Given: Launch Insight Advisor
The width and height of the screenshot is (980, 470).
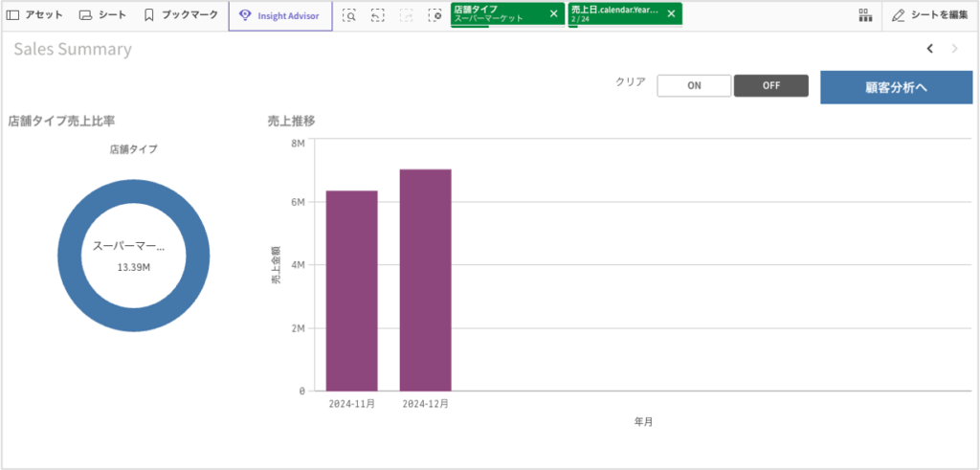Looking at the screenshot, I should click(280, 15).
